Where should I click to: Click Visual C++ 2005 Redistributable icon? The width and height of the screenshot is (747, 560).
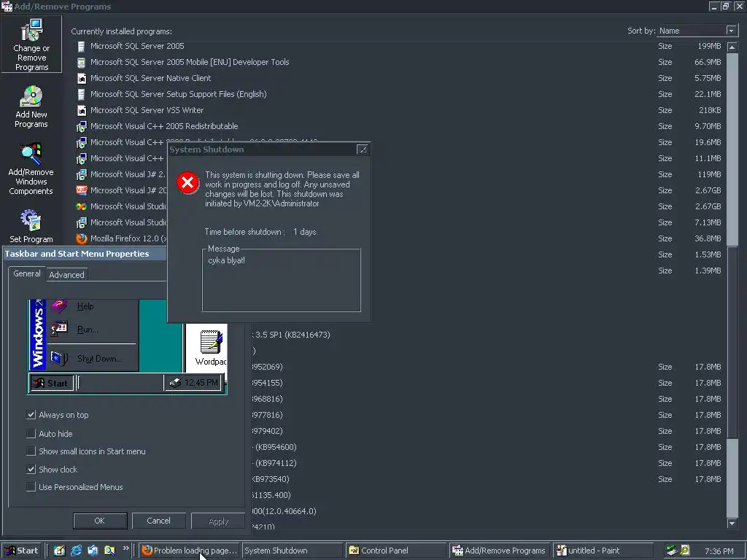tap(82, 126)
